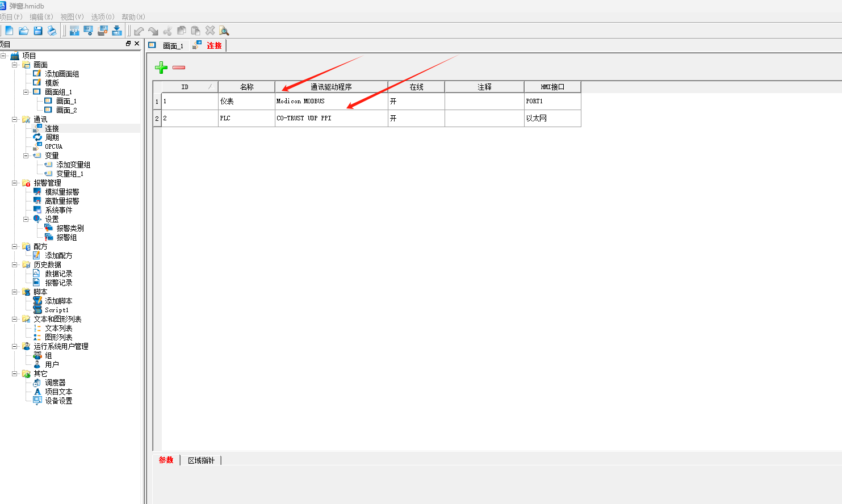This screenshot has height=504, width=842.
Task: Select 模版 in project tree
Action: [x=52, y=83]
